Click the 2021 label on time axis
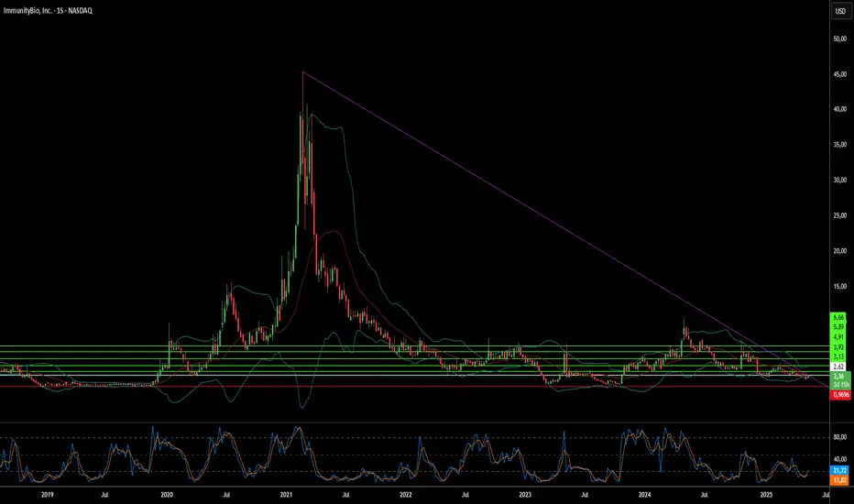Viewport: 854px width, 504px height. tap(286, 495)
